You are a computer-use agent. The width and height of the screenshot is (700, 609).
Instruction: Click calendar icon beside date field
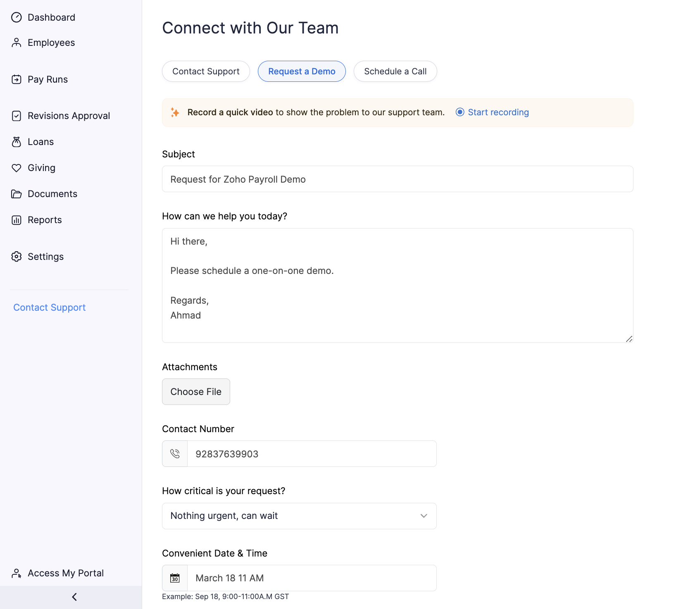pos(175,578)
